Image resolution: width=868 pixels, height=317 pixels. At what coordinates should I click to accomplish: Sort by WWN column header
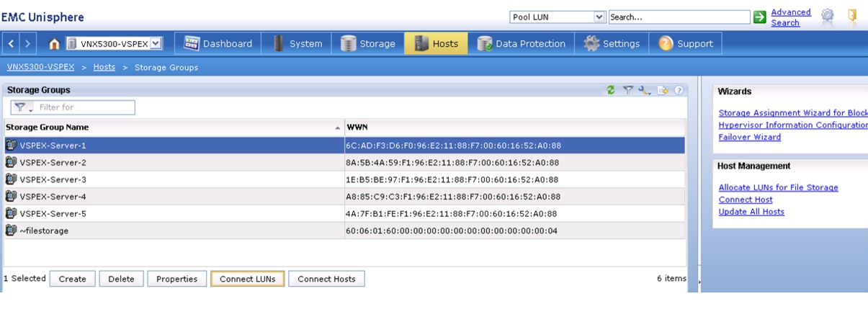(515, 128)
